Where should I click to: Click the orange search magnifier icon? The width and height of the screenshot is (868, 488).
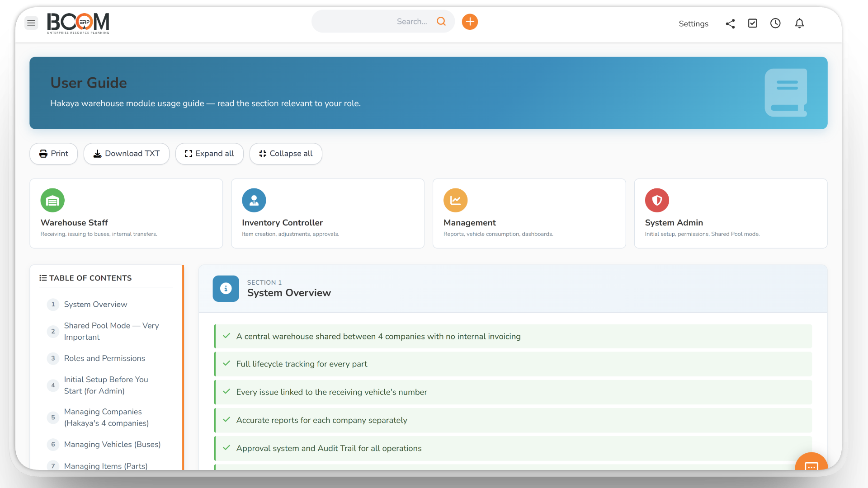(x=441, y=21)
